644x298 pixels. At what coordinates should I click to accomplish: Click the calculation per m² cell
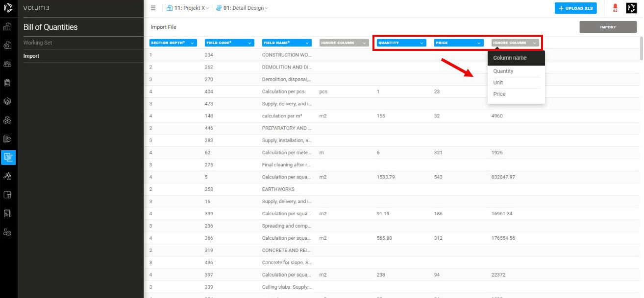point(282,116)
